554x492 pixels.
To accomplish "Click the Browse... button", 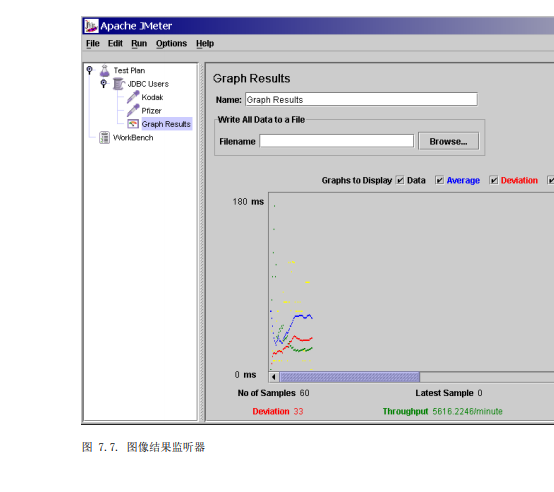I will 448,141.
